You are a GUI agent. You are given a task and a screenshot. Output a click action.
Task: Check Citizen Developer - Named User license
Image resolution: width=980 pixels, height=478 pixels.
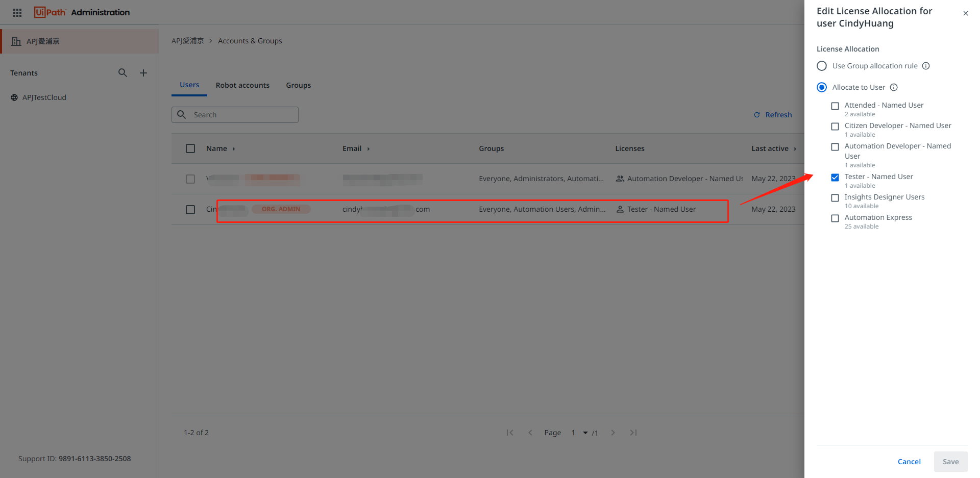(x=835, y=127)
